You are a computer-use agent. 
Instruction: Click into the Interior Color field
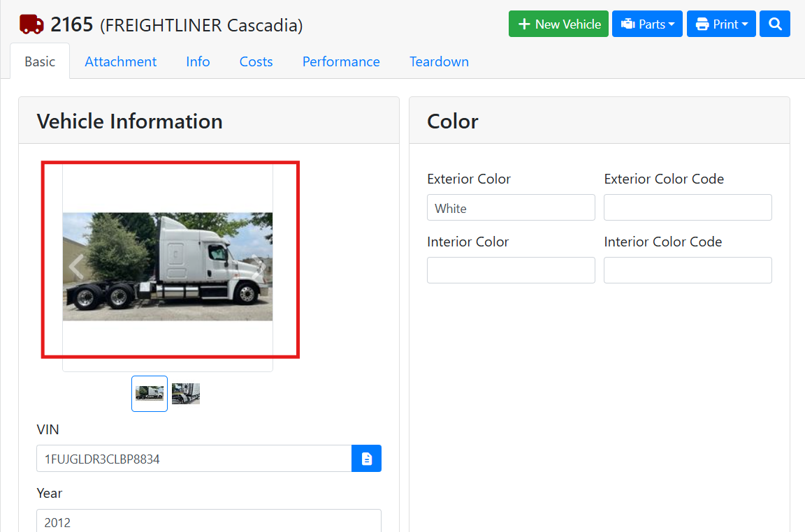511,270
